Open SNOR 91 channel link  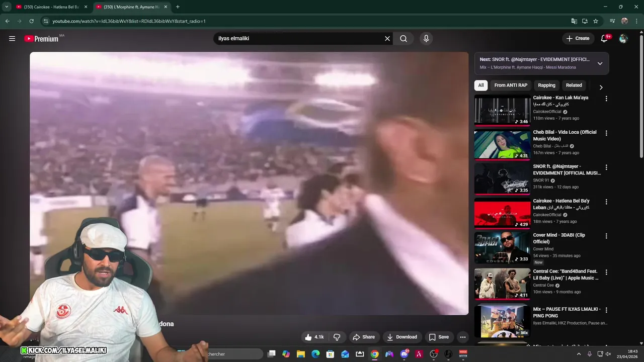tap(541, 180)
